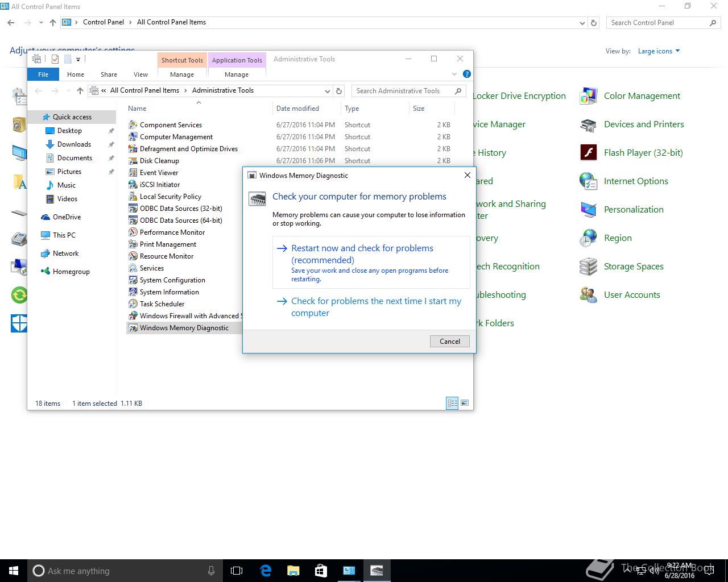The height and width of the screenshot is (582, 728).
Task: Select the Print Management icon
Action: coord(133,244)
